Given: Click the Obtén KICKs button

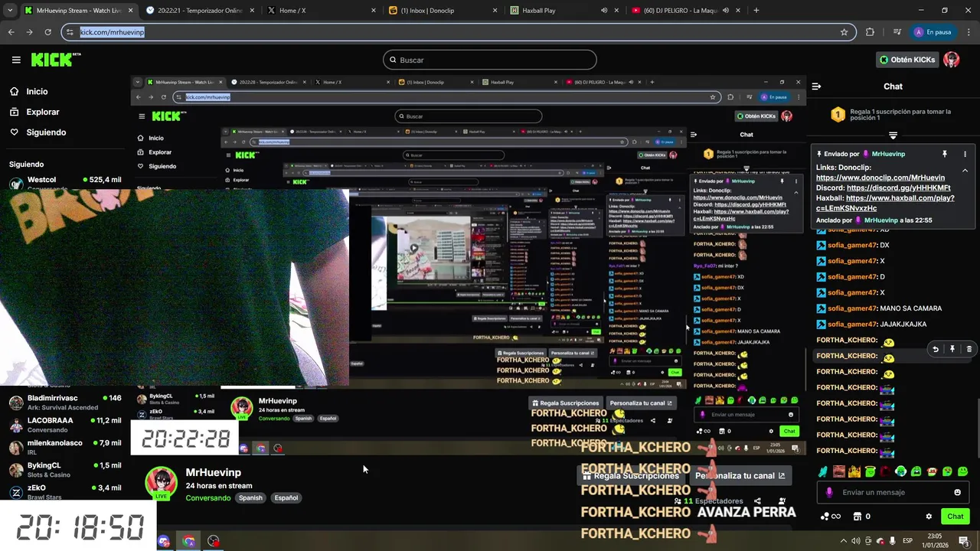Looking at the screenshot, I should click(906, 60).
